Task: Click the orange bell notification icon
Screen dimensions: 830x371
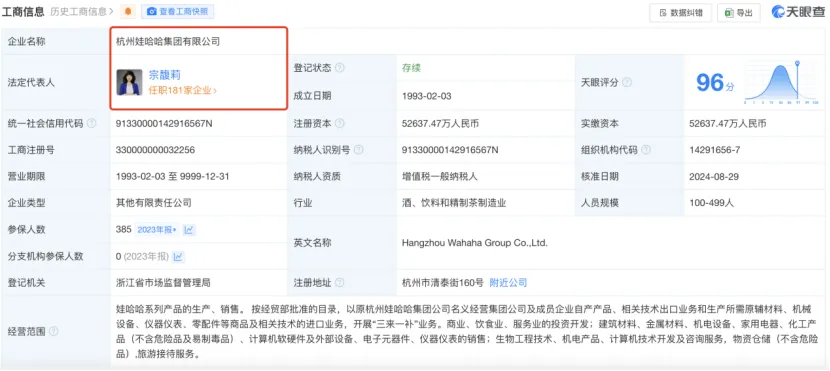Action: (x=128, y=11)
